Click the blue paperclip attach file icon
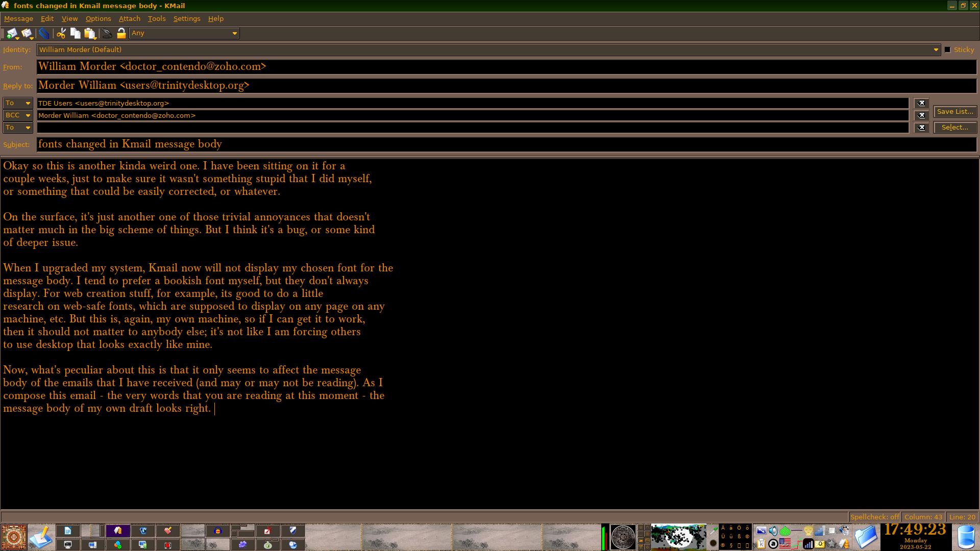 point(44,34)
